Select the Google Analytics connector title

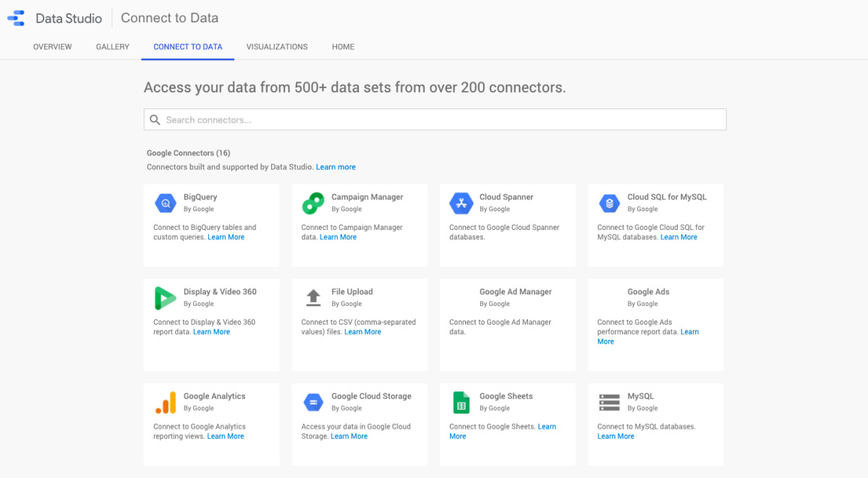pyautogui.click(x=215, y=396)
